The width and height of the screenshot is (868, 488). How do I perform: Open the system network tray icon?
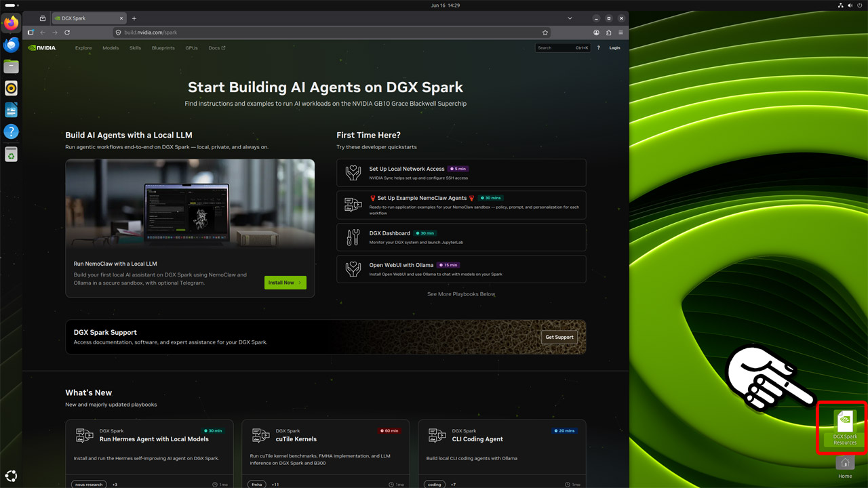(841, 5)
